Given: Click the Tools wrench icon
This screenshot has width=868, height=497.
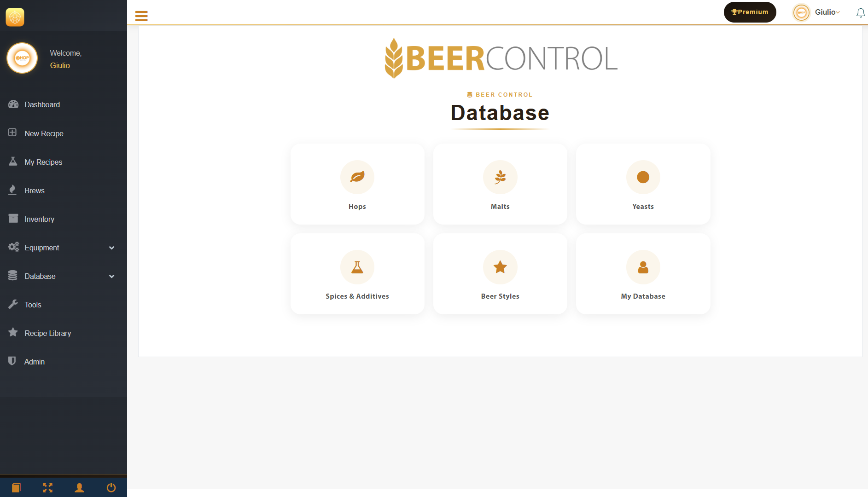Looking at the screenshot, I should pos(13,304).
